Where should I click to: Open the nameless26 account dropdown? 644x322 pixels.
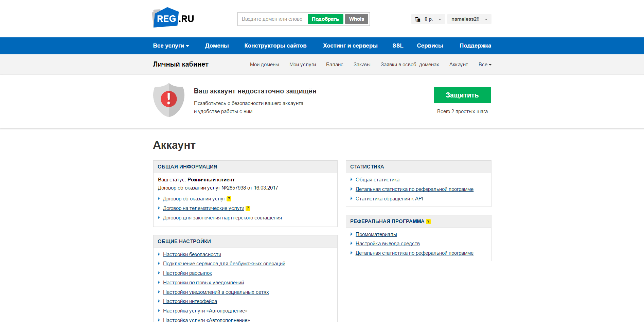469,19
